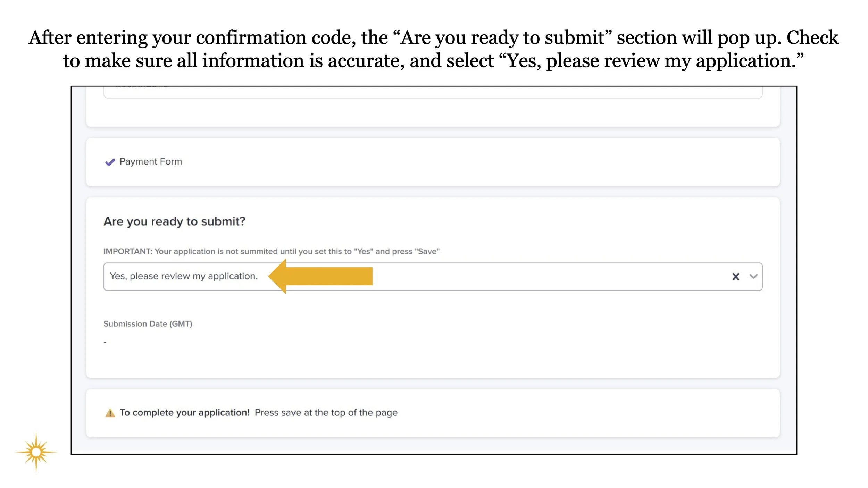
Task: Click the slide's first instruction line about confirmation code
Action: 433,37
